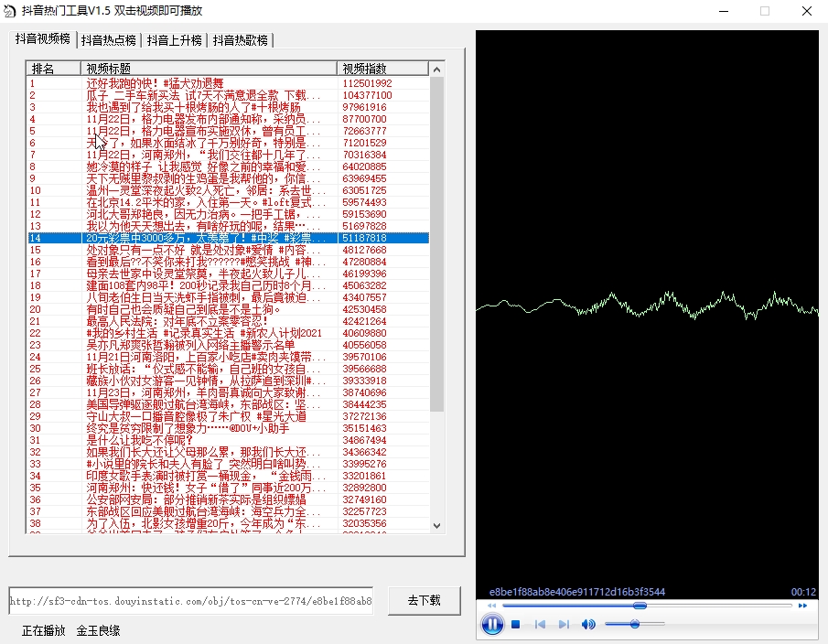Switch to 抖音视频榜 tab
The image size is (828, 644).
coord(43,39)
